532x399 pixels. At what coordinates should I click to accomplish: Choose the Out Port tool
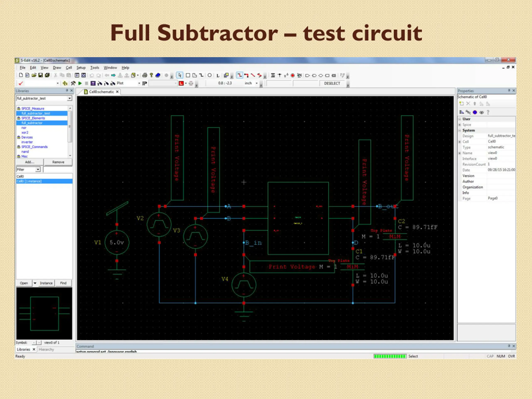point(314,75)
